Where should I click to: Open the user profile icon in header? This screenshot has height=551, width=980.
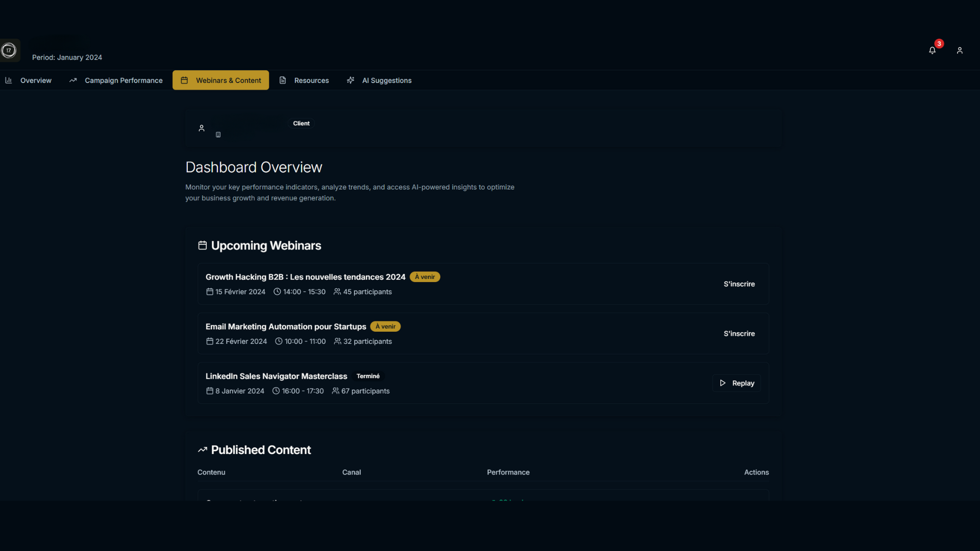[x=960, y=51]
